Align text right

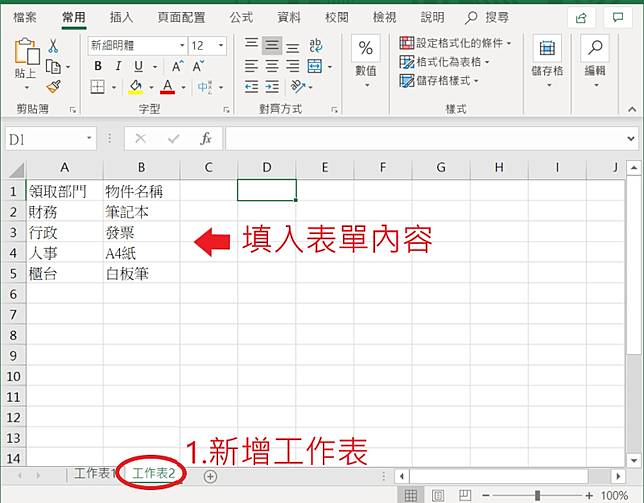(x=292, y=66)
